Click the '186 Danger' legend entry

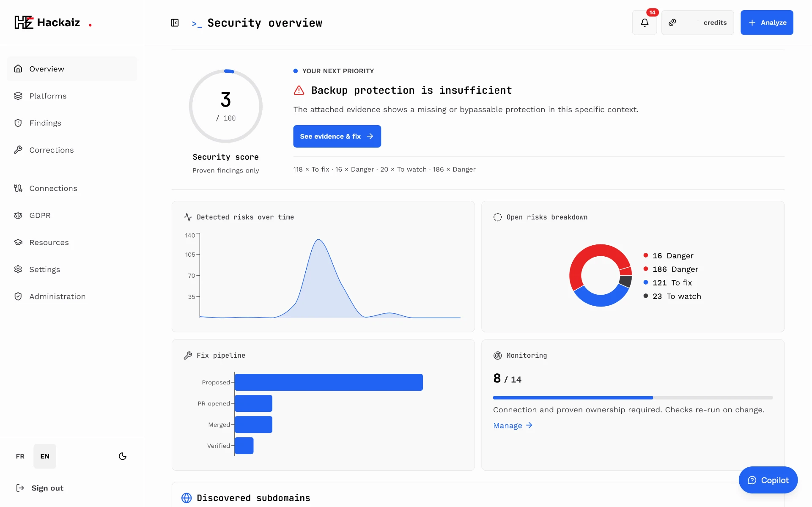671,269
